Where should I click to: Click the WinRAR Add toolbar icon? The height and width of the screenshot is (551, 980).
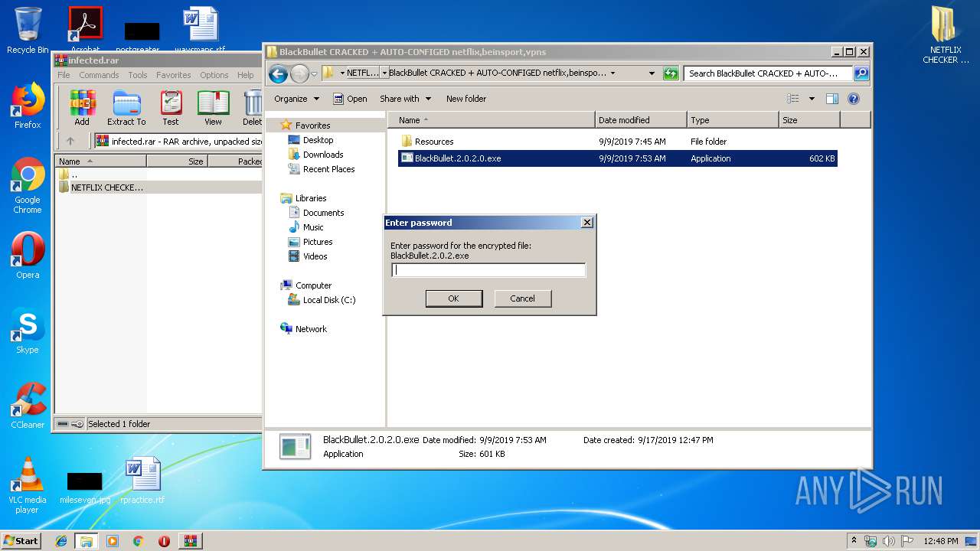point(82,107)
